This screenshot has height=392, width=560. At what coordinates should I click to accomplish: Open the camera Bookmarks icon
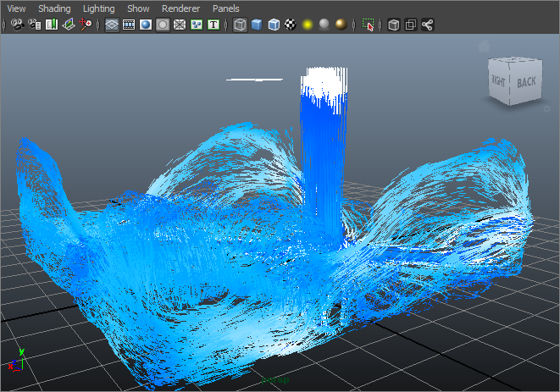pos(52,25)
